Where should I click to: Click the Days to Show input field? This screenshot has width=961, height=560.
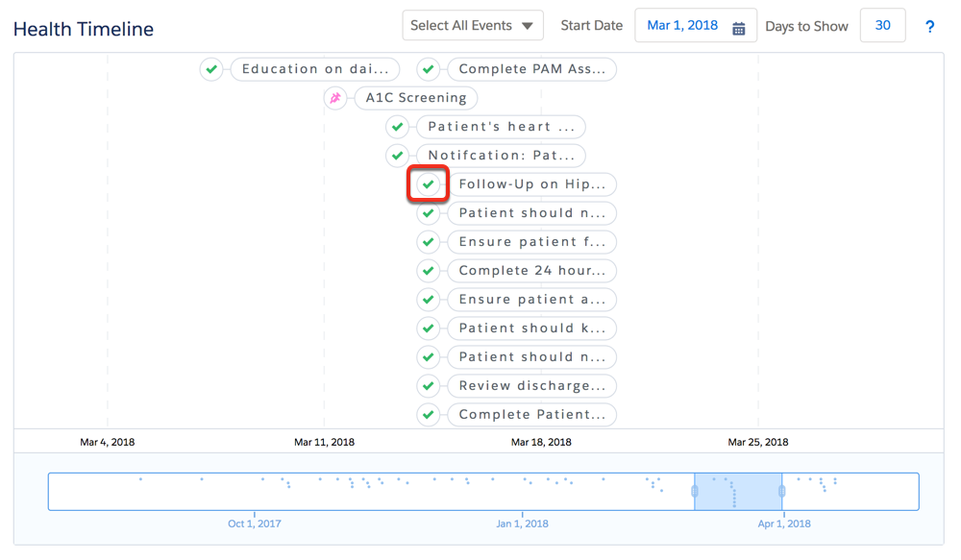pyautogui.click(x=882, y=26)
